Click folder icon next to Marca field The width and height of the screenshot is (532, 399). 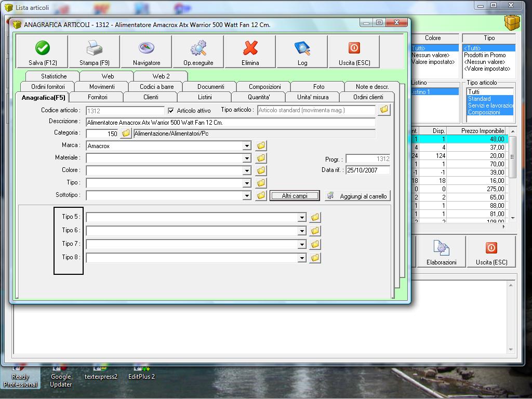pos(261,146)
